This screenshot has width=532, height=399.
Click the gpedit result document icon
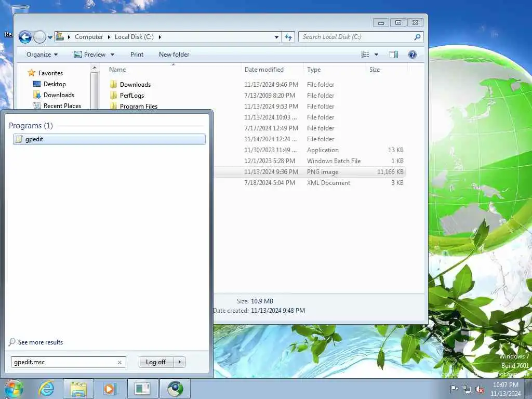(x=19, y=139)
